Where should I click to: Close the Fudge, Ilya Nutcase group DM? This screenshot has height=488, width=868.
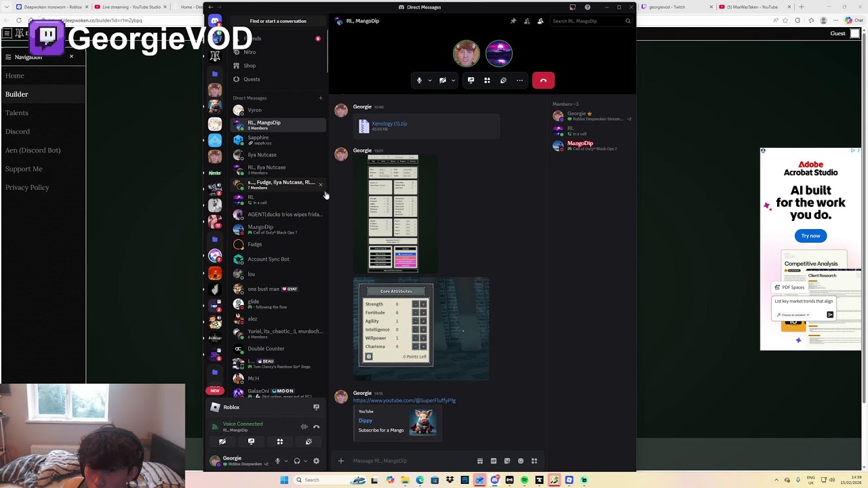(x=321, y=184)
